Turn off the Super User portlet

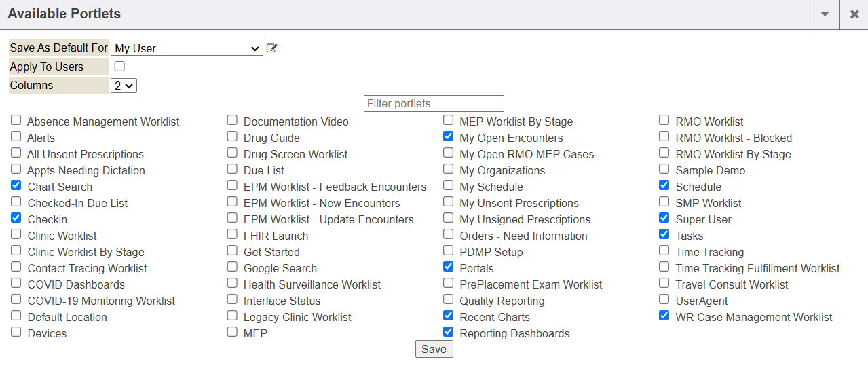point(664,218)
